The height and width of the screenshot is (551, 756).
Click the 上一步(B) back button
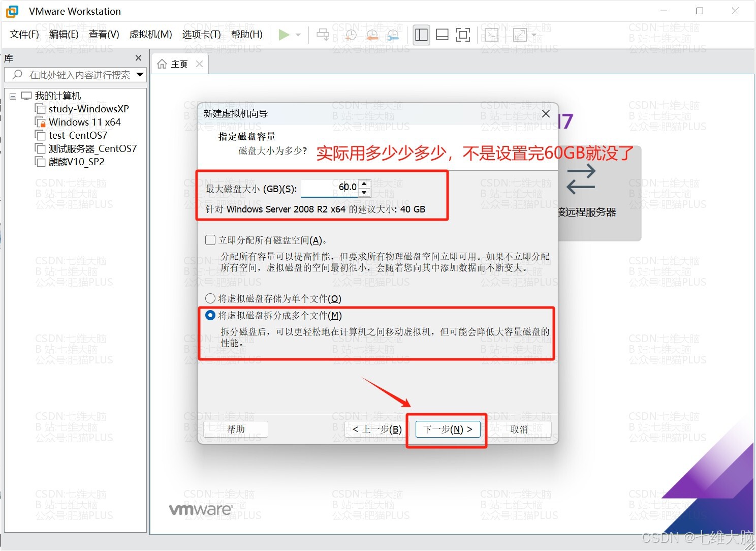pyautogui.click(x=377, y=429)
